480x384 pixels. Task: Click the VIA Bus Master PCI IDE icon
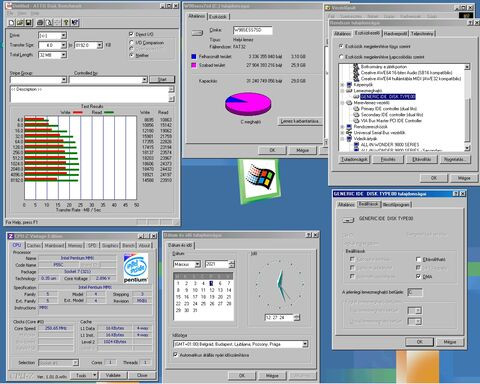point(356,121)
